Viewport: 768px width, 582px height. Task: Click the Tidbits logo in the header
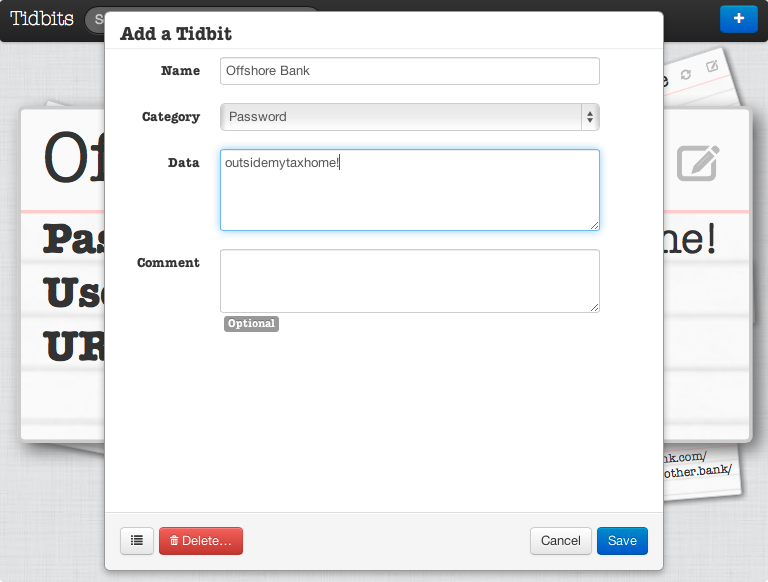coord(42,19)
